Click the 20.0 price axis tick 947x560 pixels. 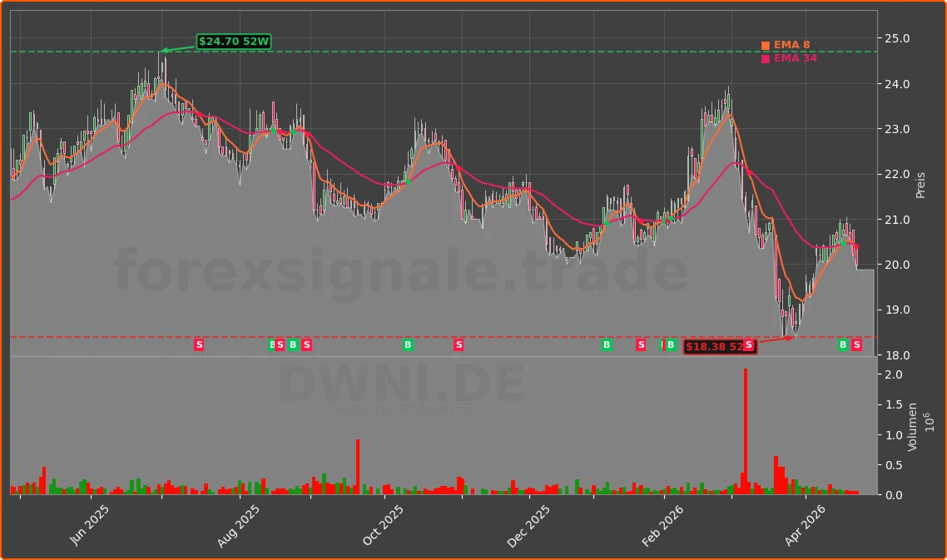897,265
